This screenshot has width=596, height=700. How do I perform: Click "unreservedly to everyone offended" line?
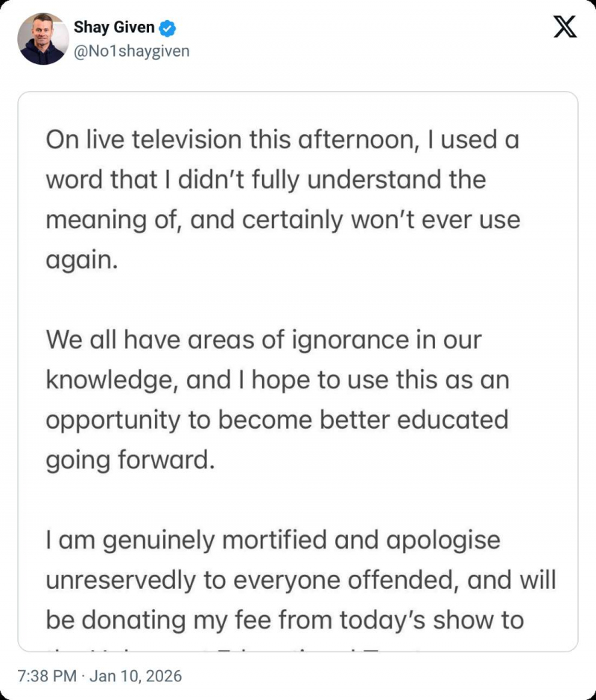300,580
